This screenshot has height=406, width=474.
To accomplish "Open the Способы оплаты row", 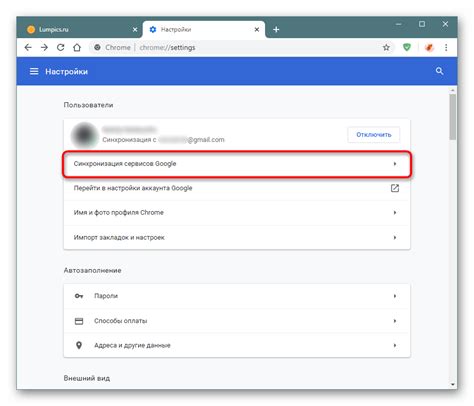I will pyautogui.click(x=237, y=321).
